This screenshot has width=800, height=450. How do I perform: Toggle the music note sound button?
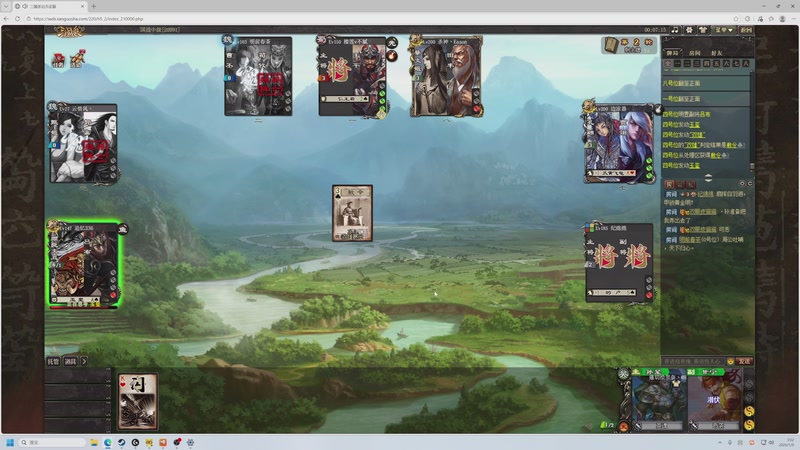(676, 30)
